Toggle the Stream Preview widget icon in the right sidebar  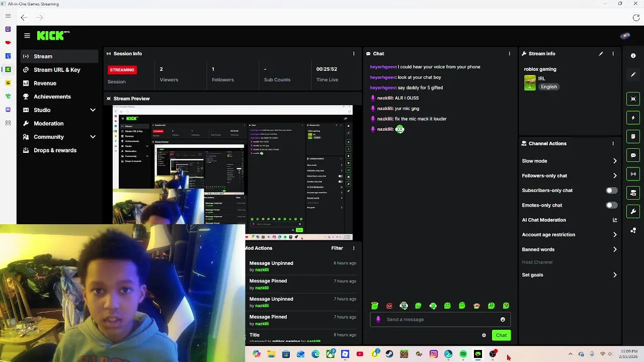point(633,99)
